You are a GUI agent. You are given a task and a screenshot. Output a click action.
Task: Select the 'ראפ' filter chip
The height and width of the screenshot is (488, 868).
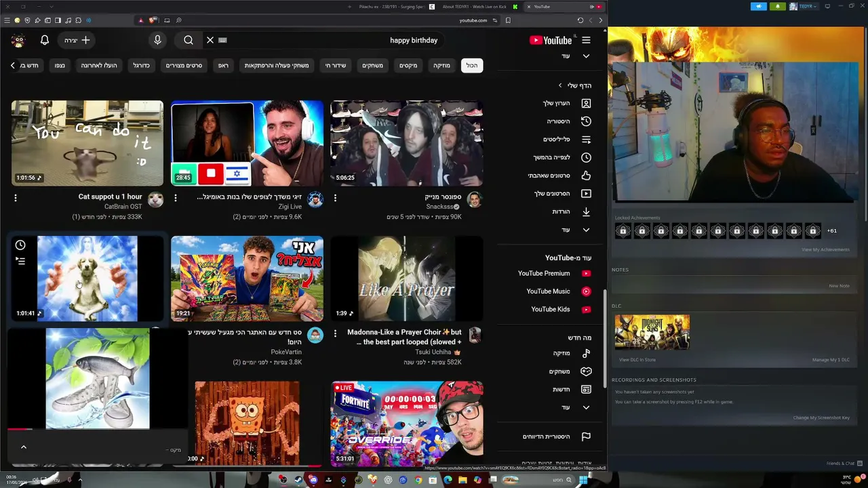point(223,66)
